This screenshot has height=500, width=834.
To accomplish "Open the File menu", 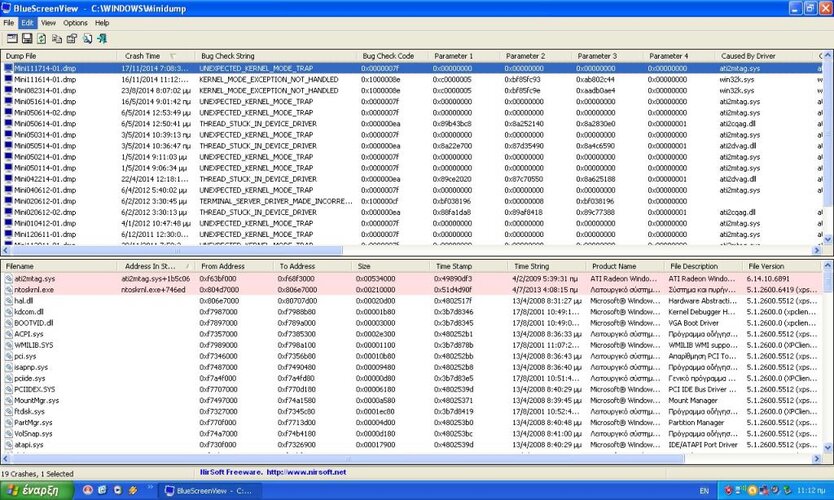I will pos(9,23).
